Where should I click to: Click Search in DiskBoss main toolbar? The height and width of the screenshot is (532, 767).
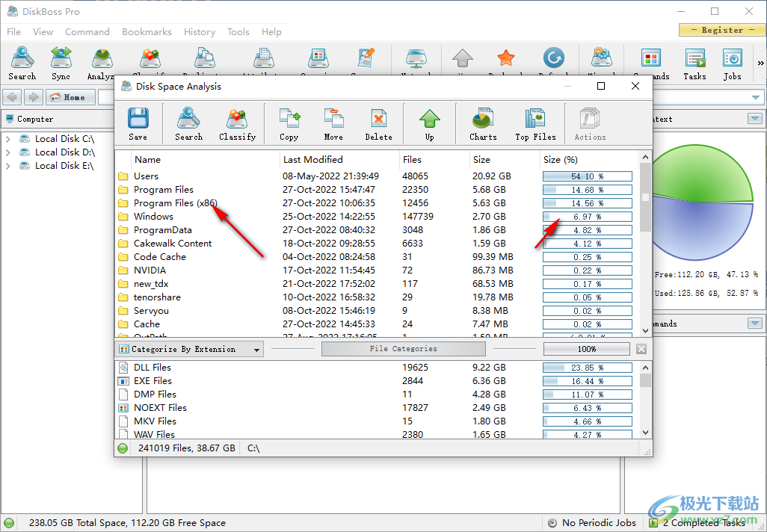pos(22,64)
